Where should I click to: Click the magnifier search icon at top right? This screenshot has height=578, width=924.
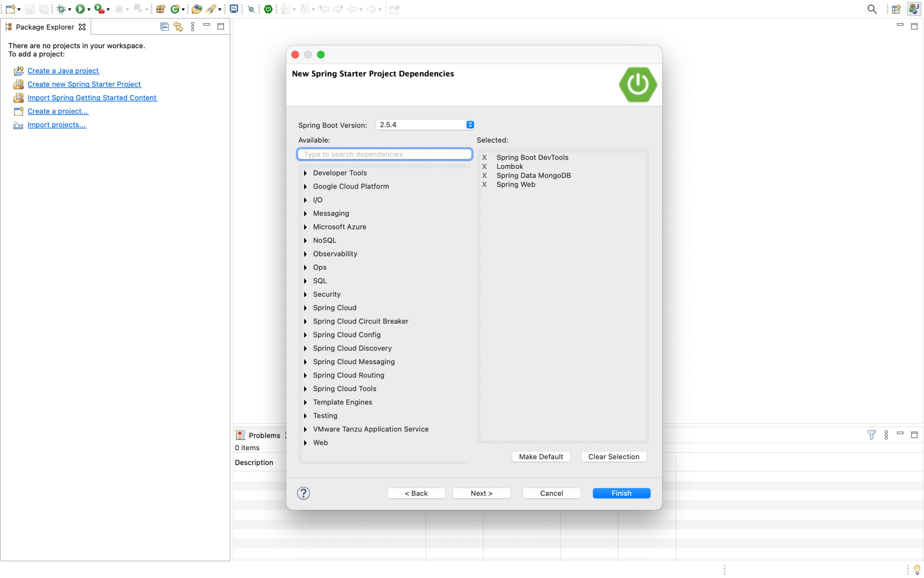point(872,9)
